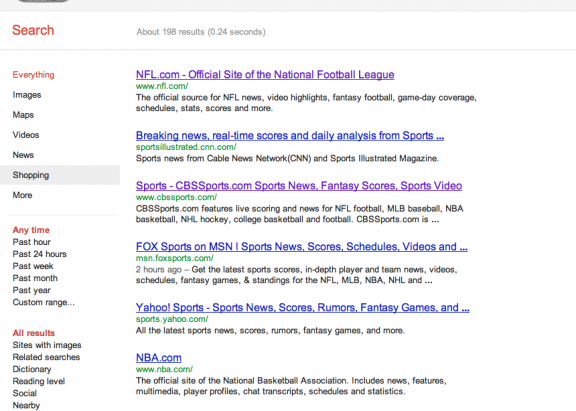Viewport: 576px width, 411px height.
Task: Open the Custom range... date filter
Action: tap(44, 302)
